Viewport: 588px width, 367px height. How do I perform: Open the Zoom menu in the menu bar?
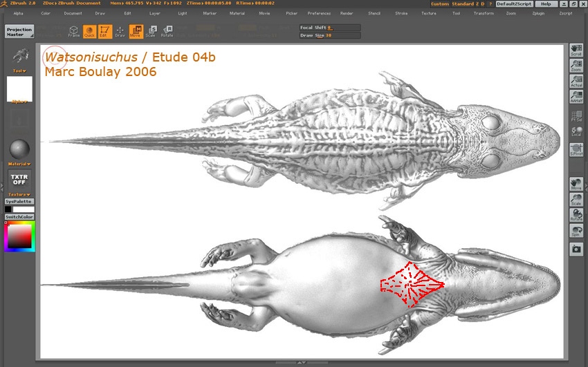click(511, 14)
